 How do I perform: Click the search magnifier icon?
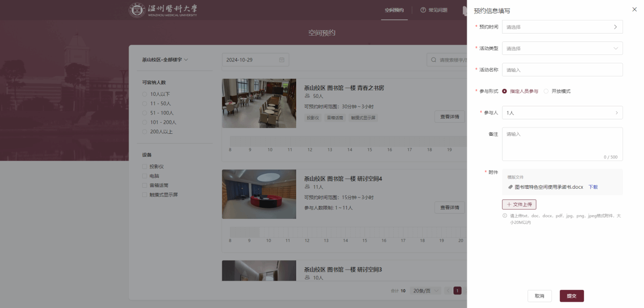[434, 60]
